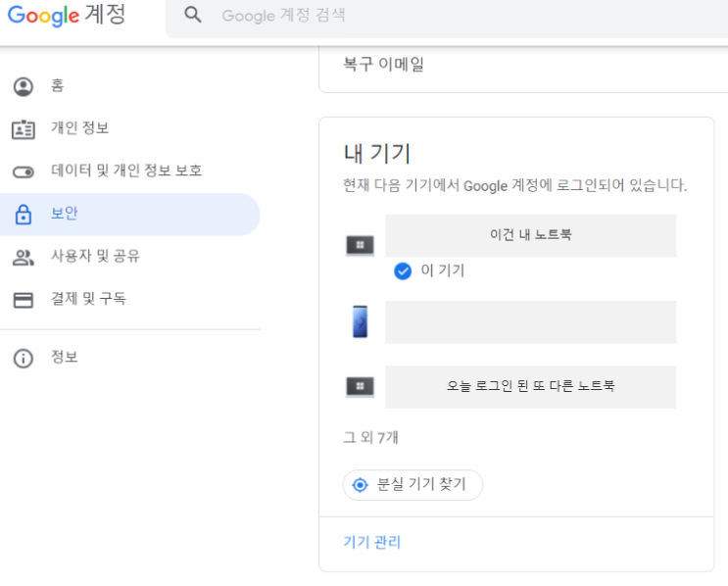Click the 데이터 및 개인 정보 보호 toggle icon
The width and height of the screenshot is (728, 586).
click(23, 171)
